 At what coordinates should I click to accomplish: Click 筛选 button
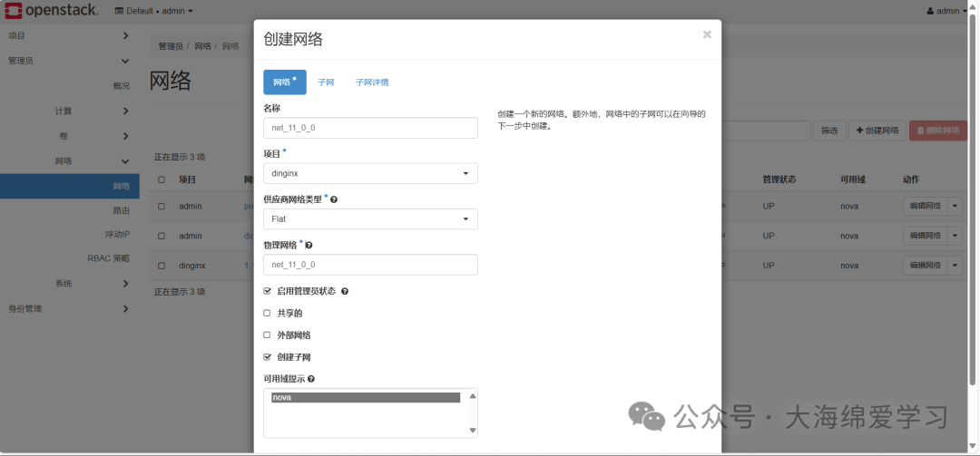tap(828, 131)
